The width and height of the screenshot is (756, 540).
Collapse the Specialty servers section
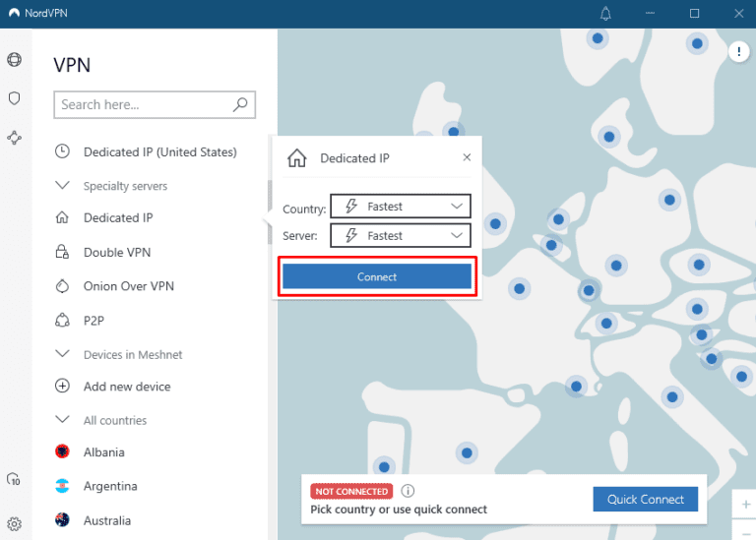63,186
